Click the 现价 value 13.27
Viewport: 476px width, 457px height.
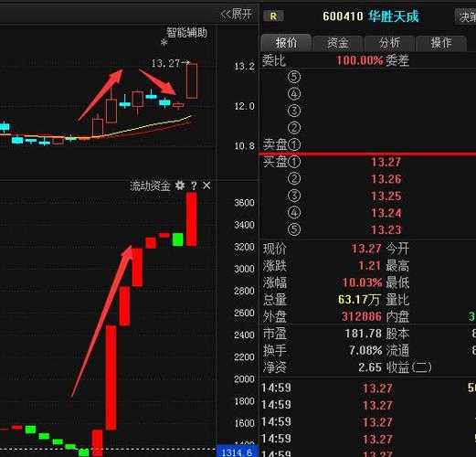pyautogui.click(x=366, y=249)
